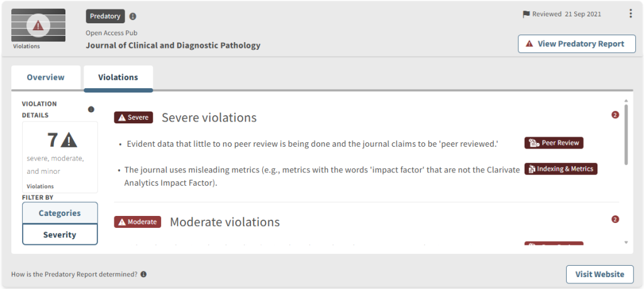Click the Predatory status badge
The image size is (644, 289).
(x=105, y=16)
